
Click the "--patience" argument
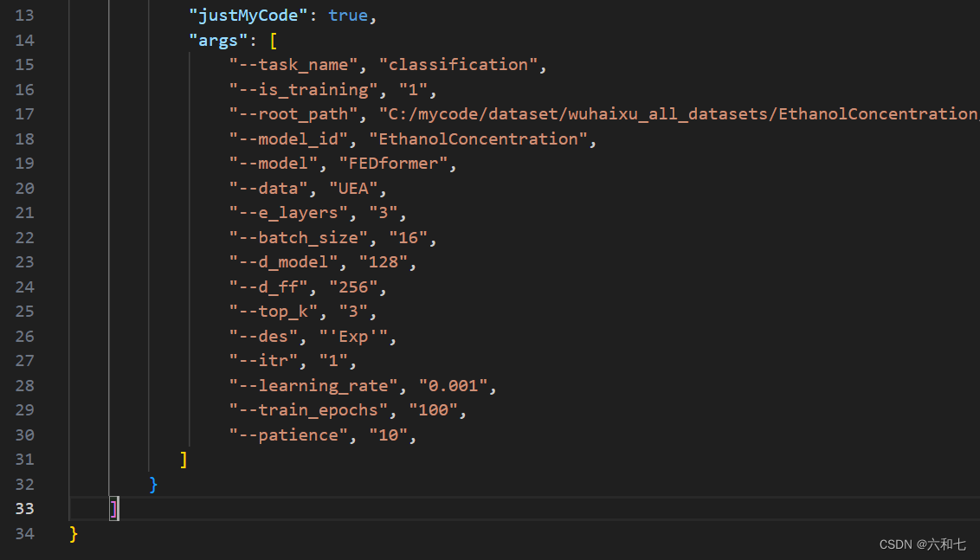[288, 435]
